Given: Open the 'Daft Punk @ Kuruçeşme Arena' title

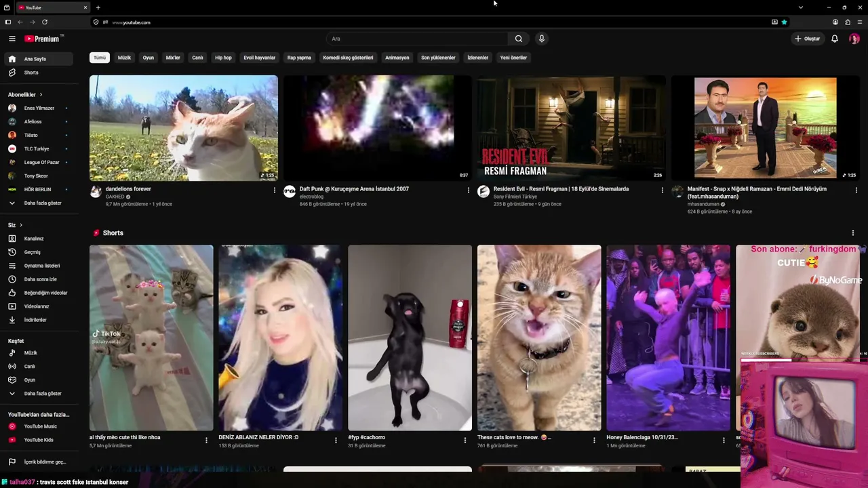Looking at the screenshot, I should pos(354,189).
